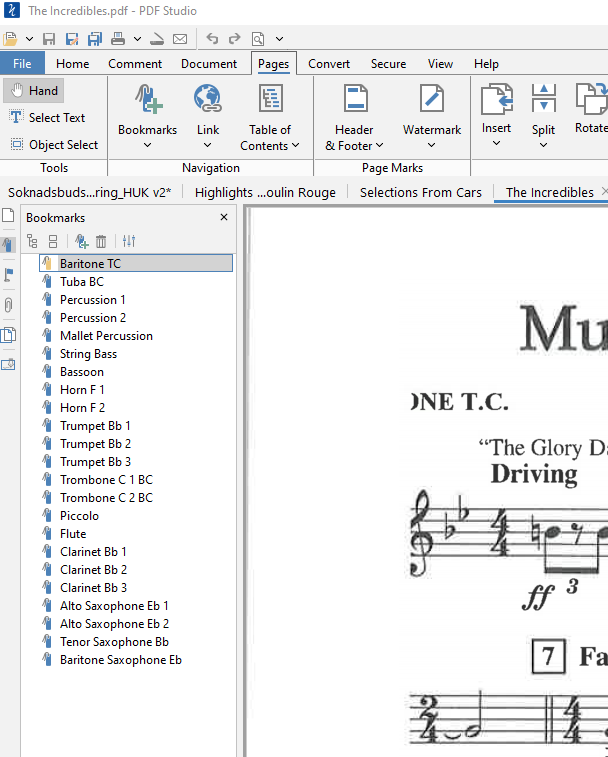608x757 pixels.
Task: Go to Percussion 2 bookmark
Action: [x=93, y=318]
